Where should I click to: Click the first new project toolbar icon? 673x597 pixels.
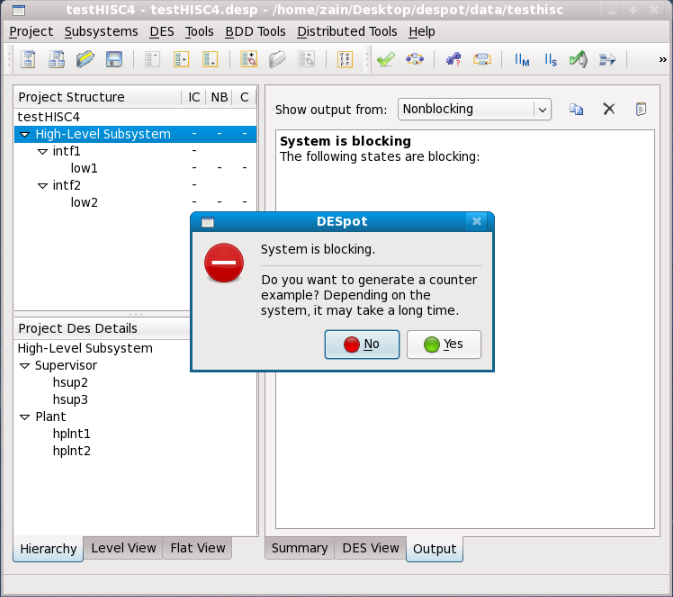click(x=28, y=60)
